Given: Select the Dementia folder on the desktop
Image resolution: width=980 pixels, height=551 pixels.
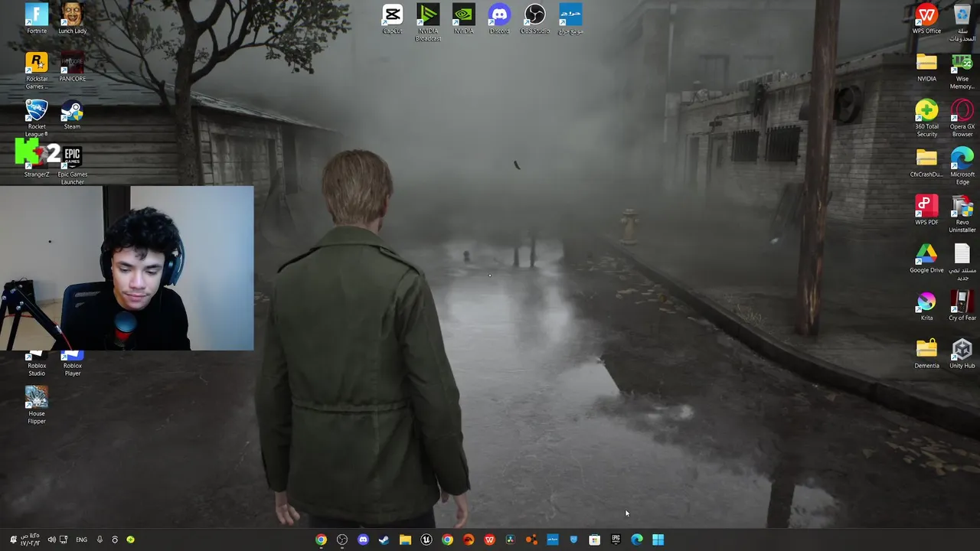Looking at the screenshot, I should [926, 354].
